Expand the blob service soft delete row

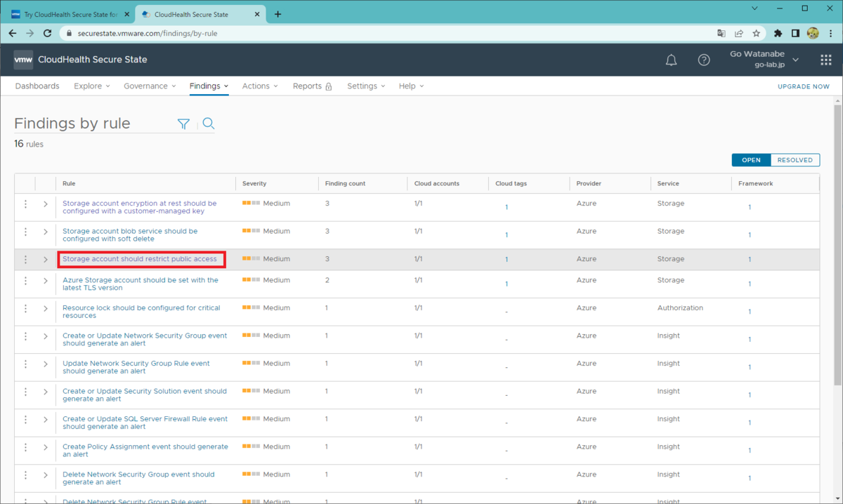pos(46,232)
